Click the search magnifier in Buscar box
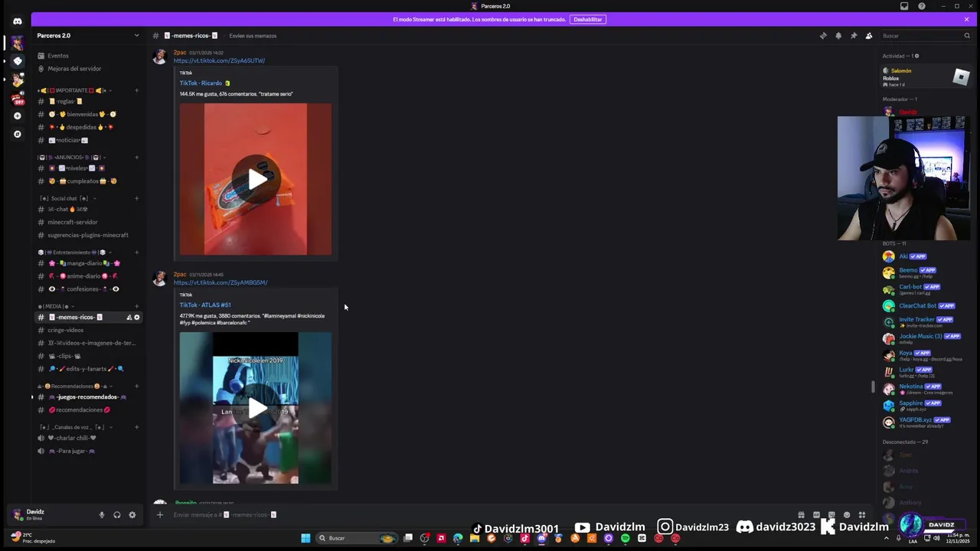Screen dimensions: 980x551 point(967,36)
